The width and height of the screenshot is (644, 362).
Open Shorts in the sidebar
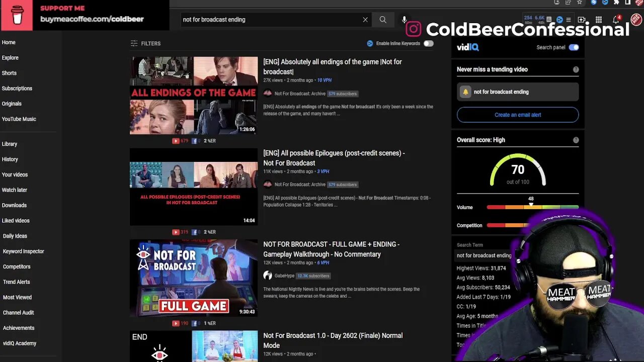9,73
